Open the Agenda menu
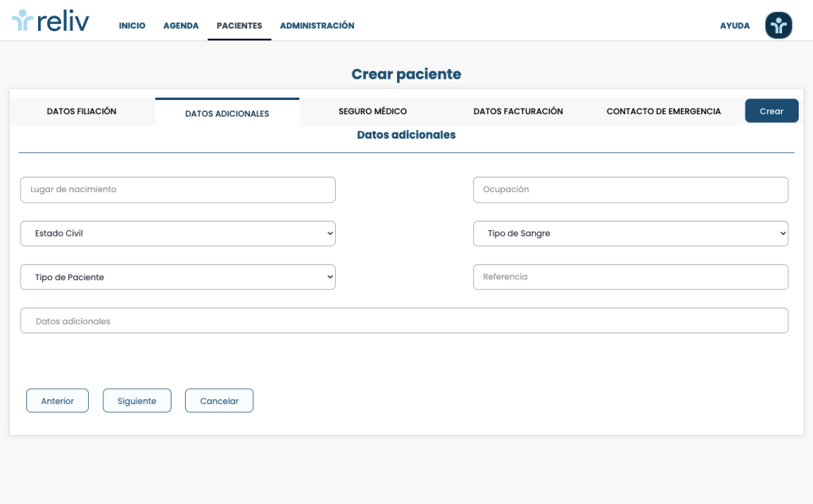This screenshot has width=813, height=504. (181, 25)
